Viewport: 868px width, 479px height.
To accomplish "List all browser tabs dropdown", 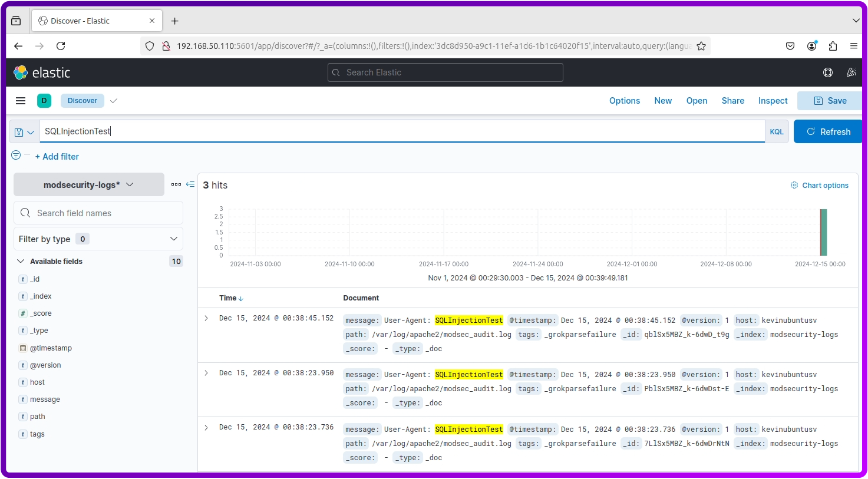I will 856,21.
